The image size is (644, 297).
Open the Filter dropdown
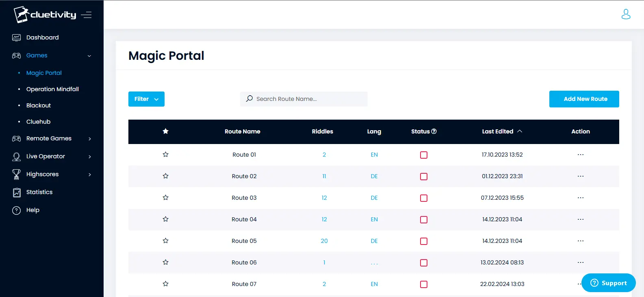point(146,99)
